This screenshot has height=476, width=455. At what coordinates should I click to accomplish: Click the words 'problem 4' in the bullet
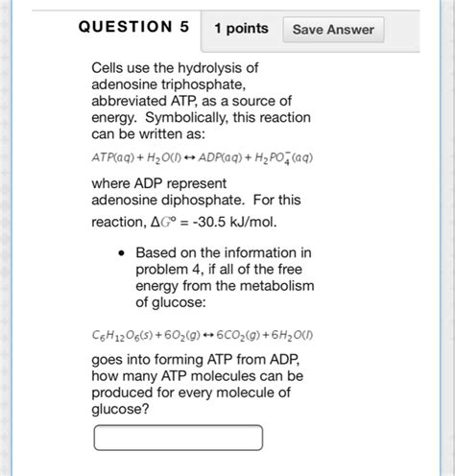[x=167, y=270]
